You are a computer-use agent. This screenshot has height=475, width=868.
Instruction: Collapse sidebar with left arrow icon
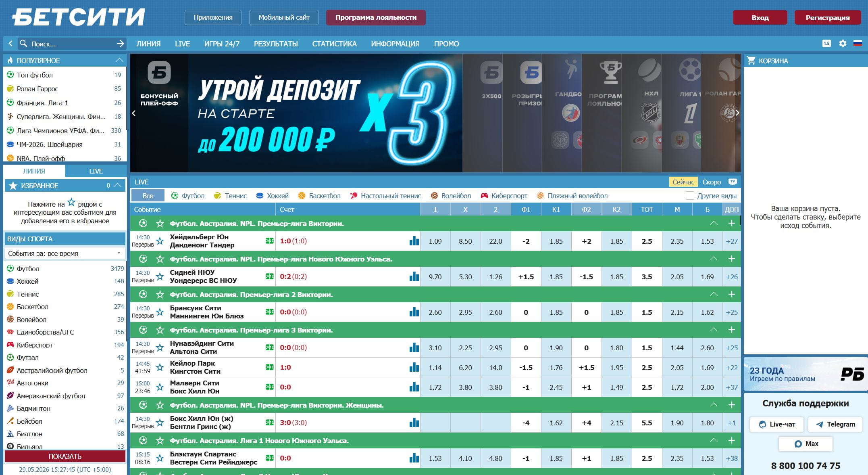coord(10,44)
